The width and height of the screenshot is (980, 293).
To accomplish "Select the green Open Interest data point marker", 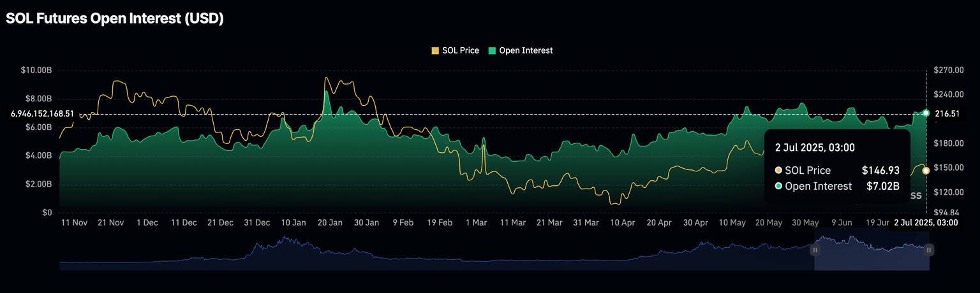I will 926,113.
